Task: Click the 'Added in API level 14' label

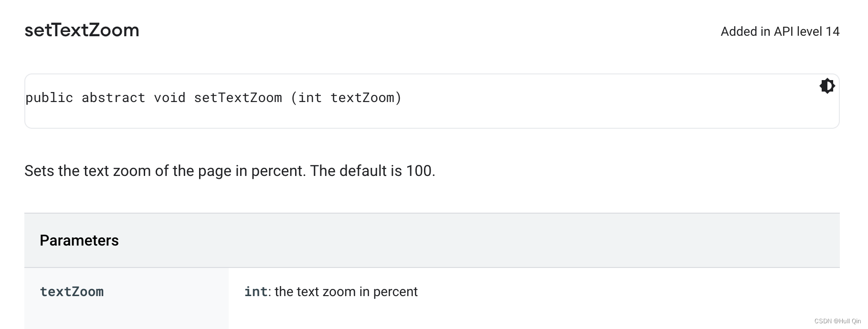Action: [x=780, y=31]
